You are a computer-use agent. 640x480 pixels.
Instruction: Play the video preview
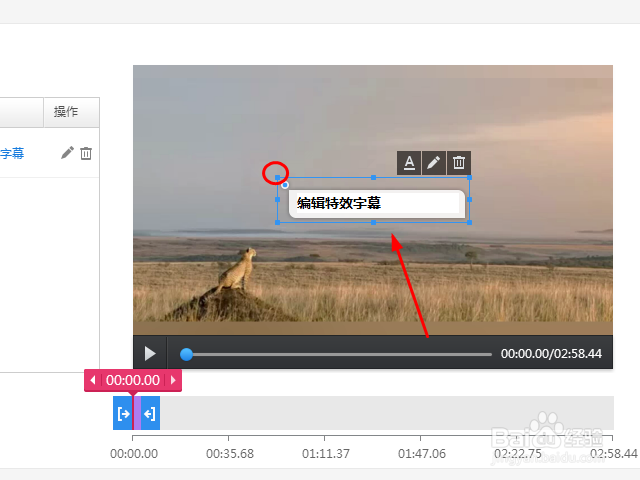(x=150, y=353)
